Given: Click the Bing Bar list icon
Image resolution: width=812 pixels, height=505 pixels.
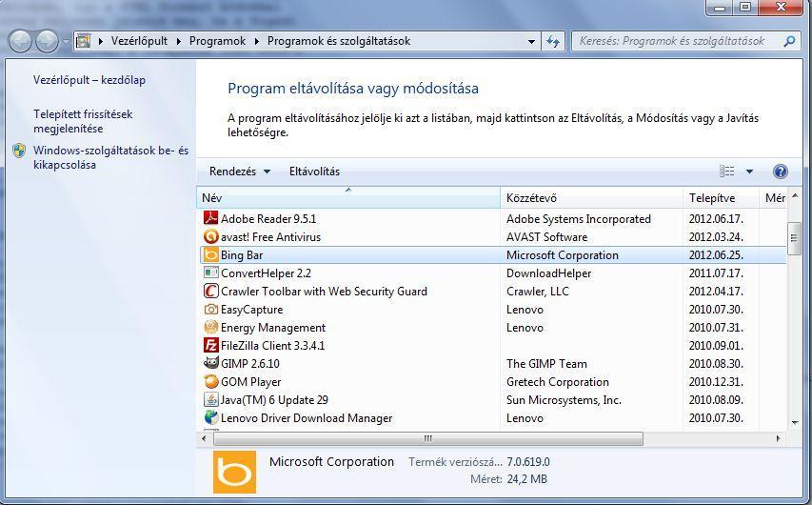Looking at the screenshot, I should 210,254.
